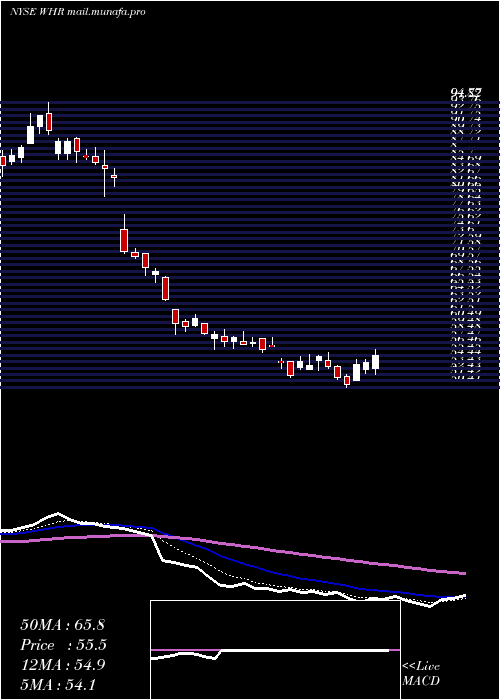Select the 12MA : 54.9 value
The height and width of the screenshot is (700, 500).
pyautogui.click(x=62, y=665)
